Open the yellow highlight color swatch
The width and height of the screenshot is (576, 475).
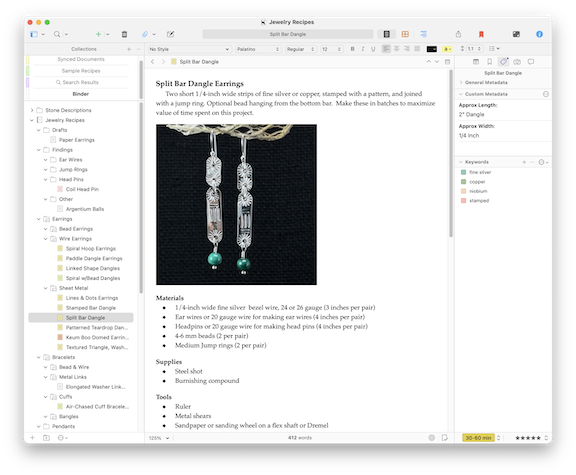tap(447, 49)
